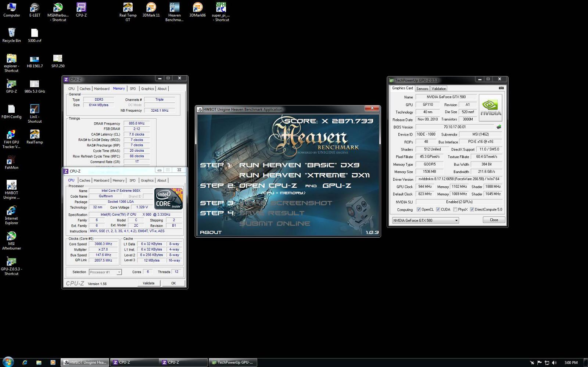
Task: Select the Recycle Bin icon
Action: [11, 35]
